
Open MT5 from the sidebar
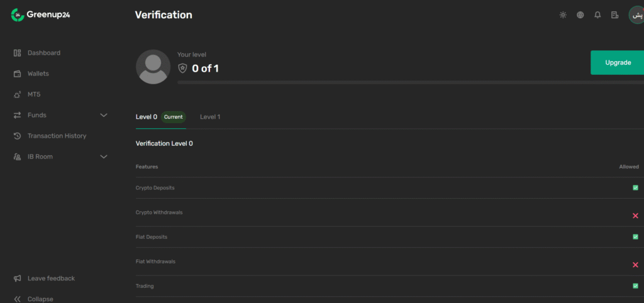click(x=34, y=94)
